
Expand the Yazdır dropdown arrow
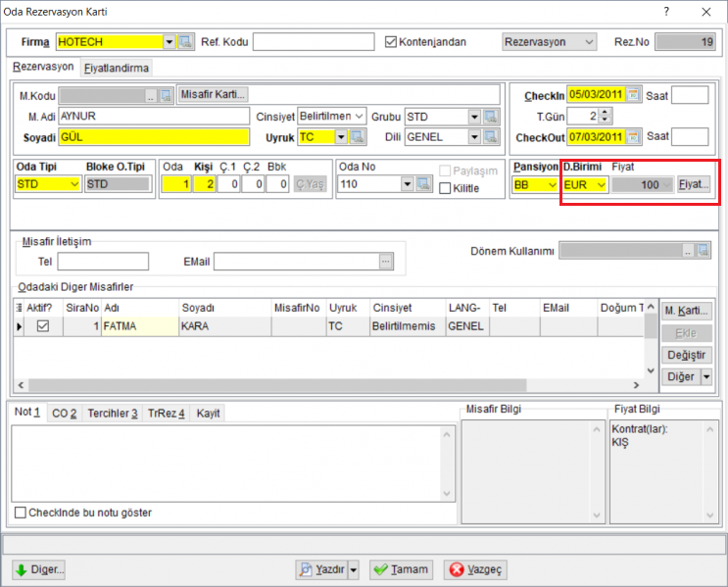click(x=354, y=569)
